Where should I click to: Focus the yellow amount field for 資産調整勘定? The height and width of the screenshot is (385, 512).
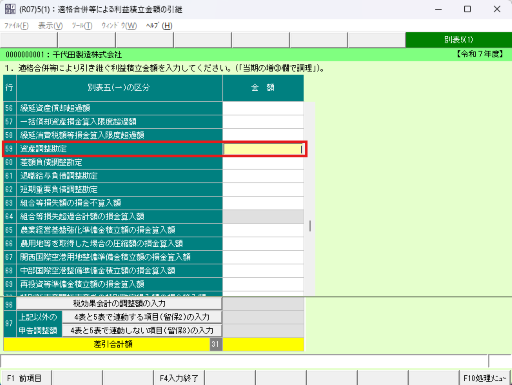[x=263, y=149]
